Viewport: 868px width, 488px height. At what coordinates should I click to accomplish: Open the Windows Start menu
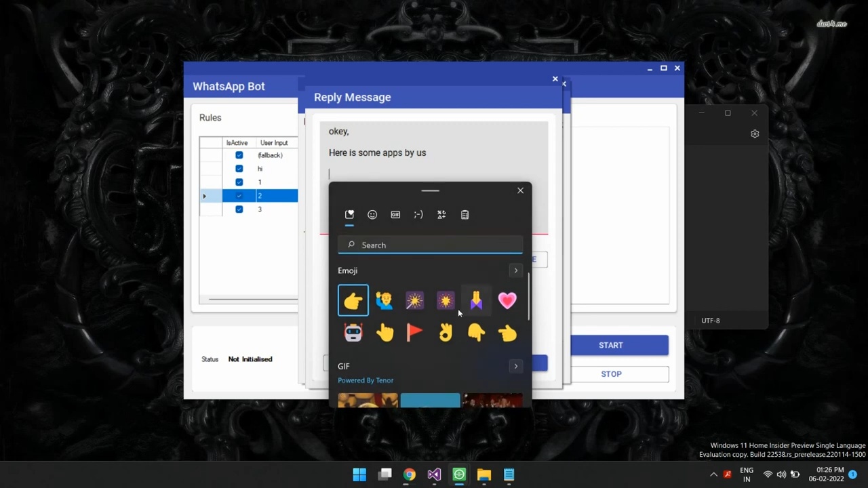[359, 474]
